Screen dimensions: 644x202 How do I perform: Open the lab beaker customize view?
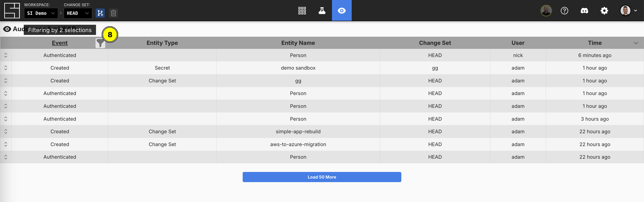(x=322, y=10)
